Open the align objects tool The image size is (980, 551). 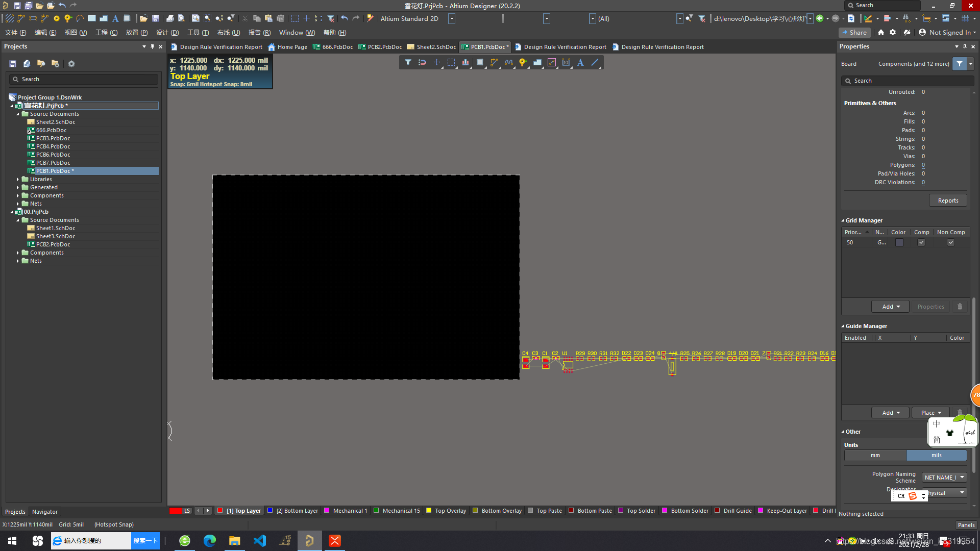point(465,62)
